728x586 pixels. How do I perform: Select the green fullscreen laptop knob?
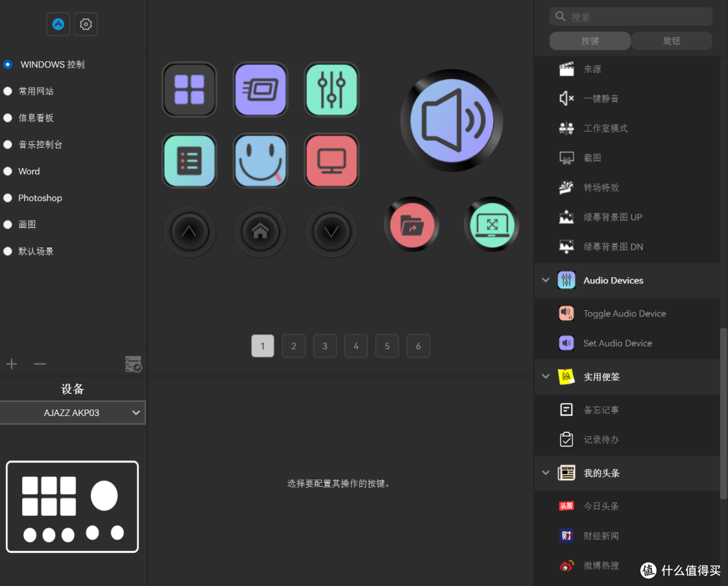pos(491,225)
